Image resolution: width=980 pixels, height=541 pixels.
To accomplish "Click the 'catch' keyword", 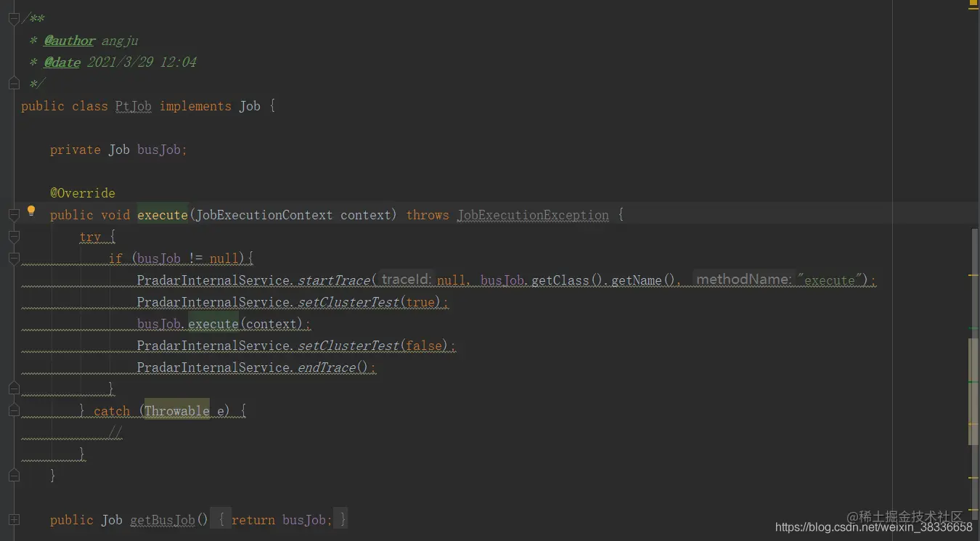I will [x=112, y=411].
